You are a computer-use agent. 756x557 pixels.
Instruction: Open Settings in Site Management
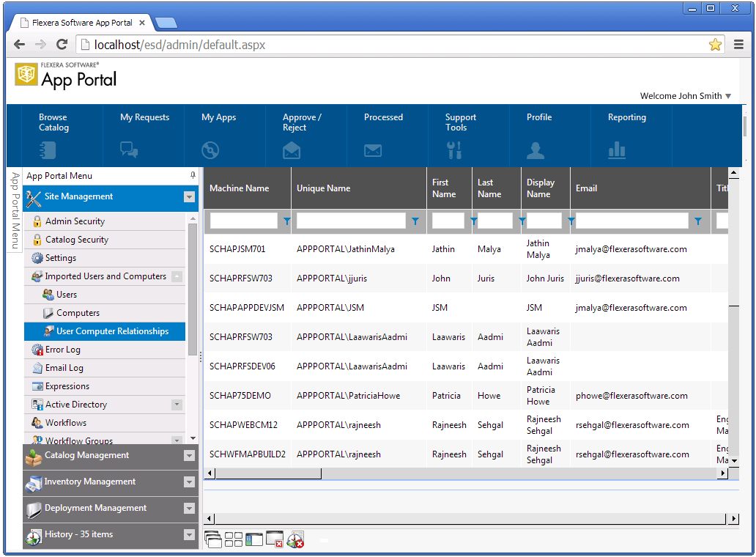(x=105, y=258)
